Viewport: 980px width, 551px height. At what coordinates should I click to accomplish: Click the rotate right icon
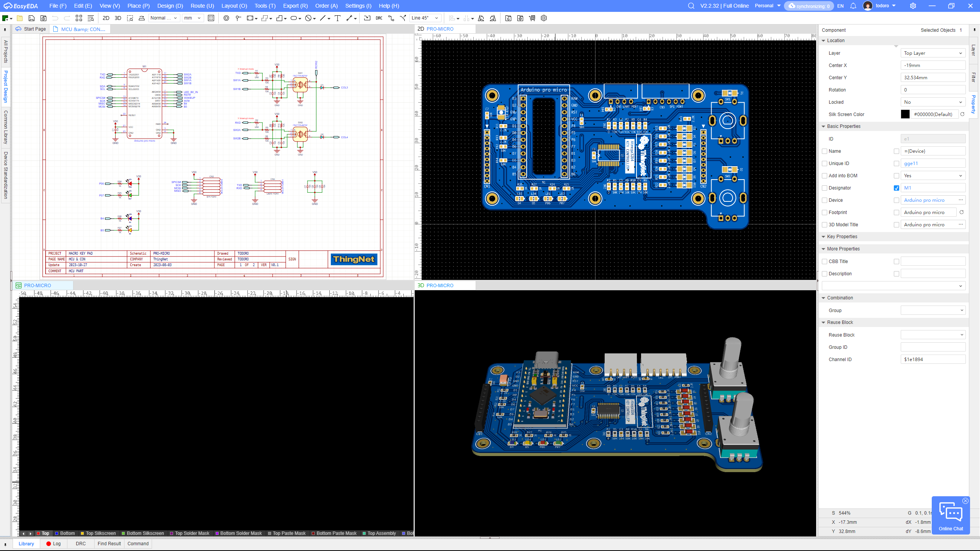coord(493,18)
